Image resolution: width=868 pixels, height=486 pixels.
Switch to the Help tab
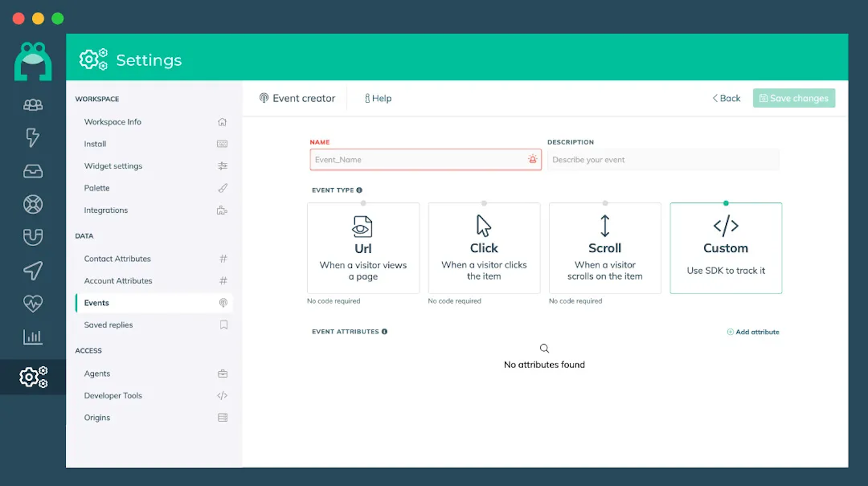(x=378, y=98)
